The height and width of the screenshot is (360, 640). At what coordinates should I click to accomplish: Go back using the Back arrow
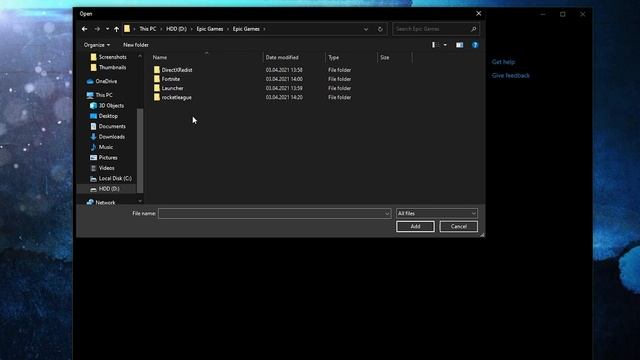coord(84,29)
